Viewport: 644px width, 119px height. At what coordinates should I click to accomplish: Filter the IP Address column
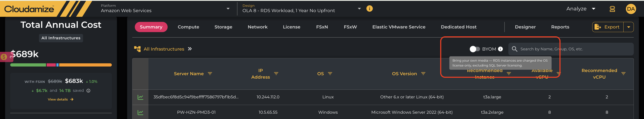(x=276, y=74)
